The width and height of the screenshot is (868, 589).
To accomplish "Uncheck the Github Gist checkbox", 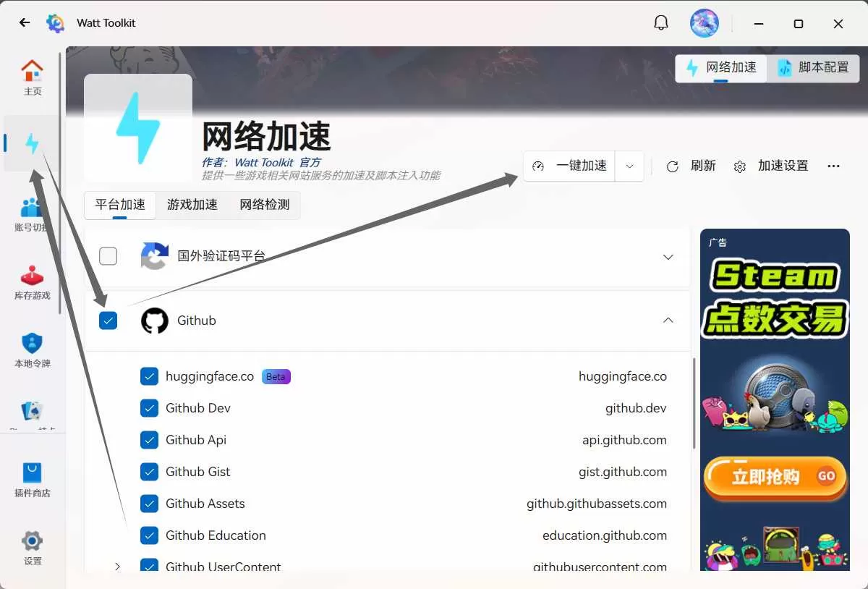I will pyautogui.click(x=149, y=472).
